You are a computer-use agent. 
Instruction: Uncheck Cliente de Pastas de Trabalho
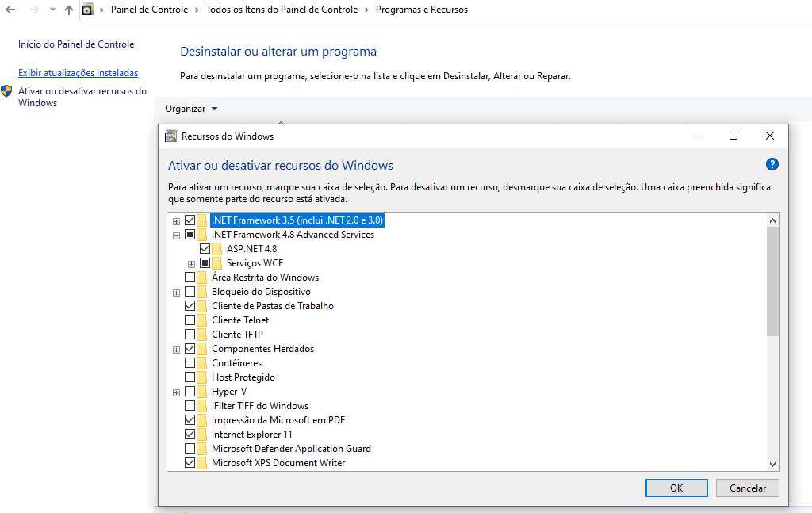[x=190, y=306]
